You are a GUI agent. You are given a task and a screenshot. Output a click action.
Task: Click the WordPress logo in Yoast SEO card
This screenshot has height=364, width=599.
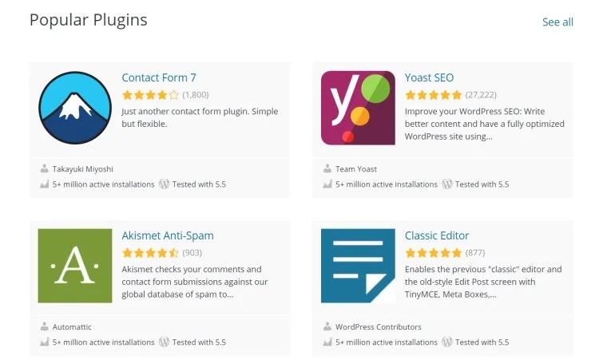point(447,184)
